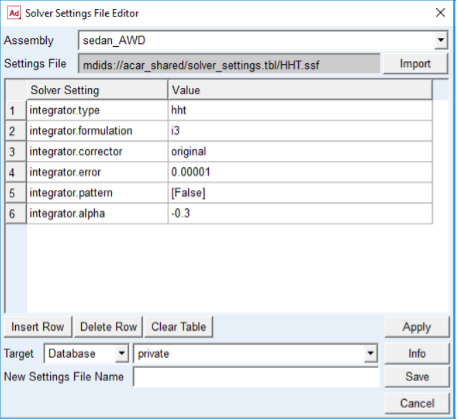Open the private database dropdown arrow
458x420 pixels.
point(370,353)
